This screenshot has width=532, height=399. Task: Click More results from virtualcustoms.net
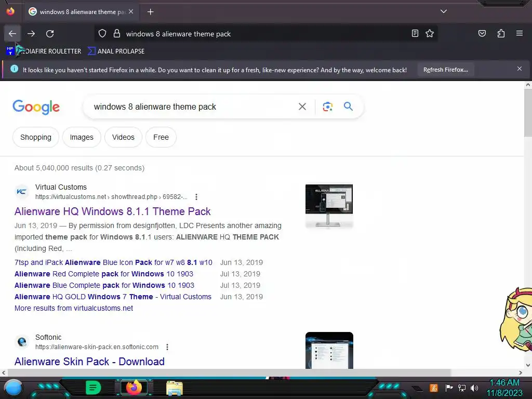click(74, 308)
